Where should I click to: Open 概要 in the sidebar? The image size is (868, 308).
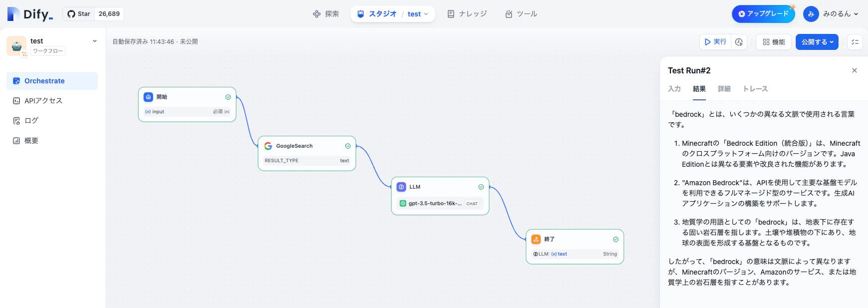click(52, 141)
